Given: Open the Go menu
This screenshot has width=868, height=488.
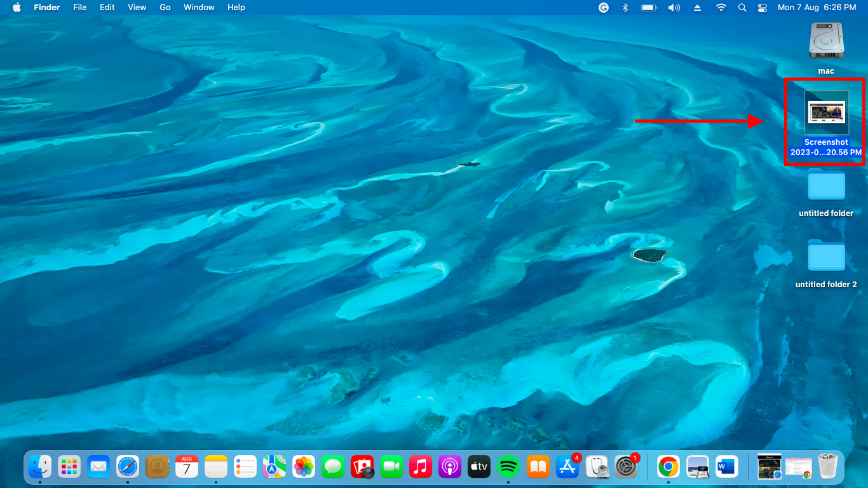Looking at the screenshot, I should (165, 7).
